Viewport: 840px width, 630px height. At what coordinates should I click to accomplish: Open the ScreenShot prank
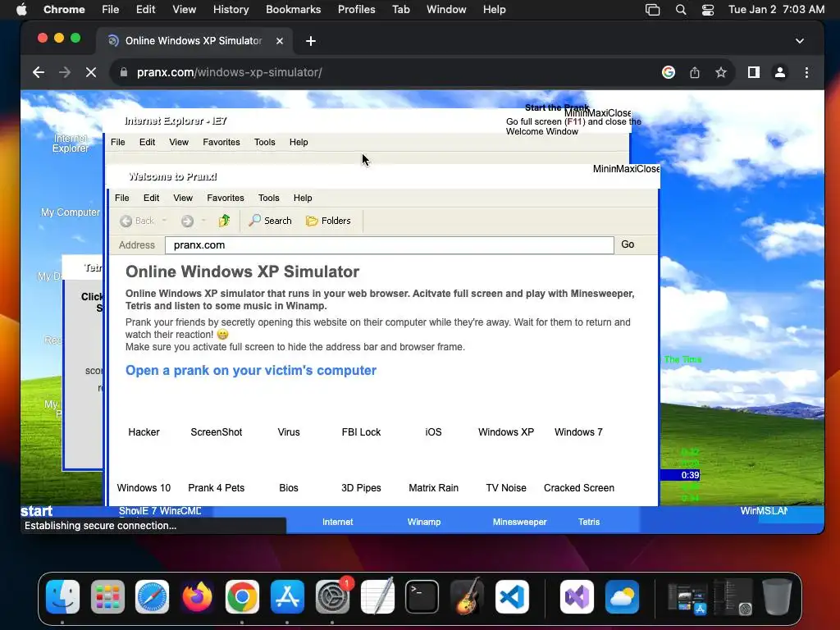click(x=217, y=432)
